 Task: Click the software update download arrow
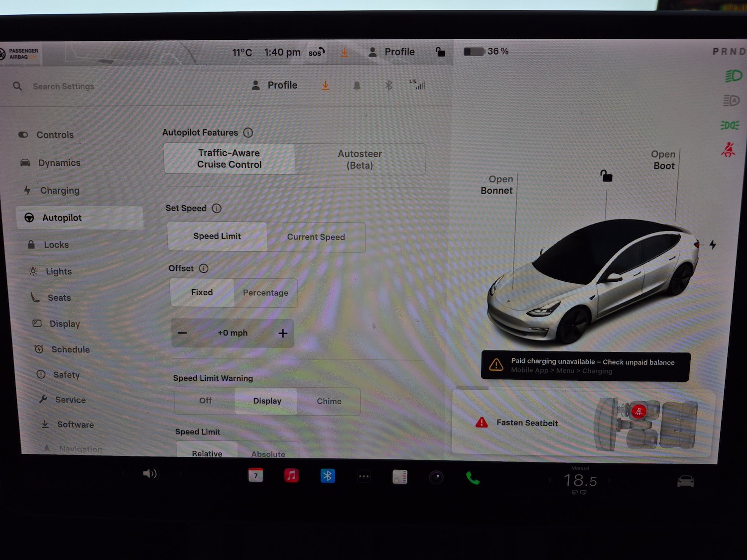326,85
